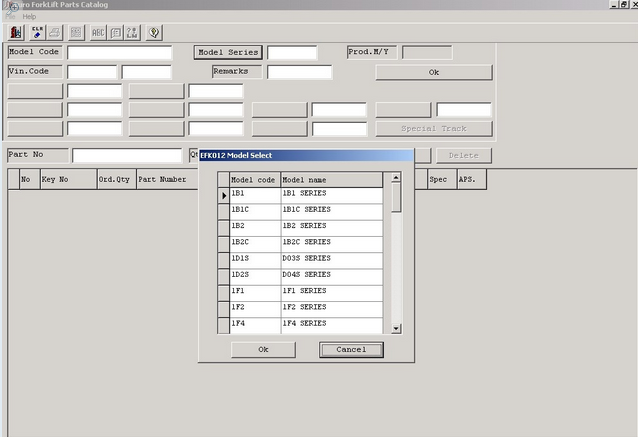Click the Part Number column header

(167, 179)
